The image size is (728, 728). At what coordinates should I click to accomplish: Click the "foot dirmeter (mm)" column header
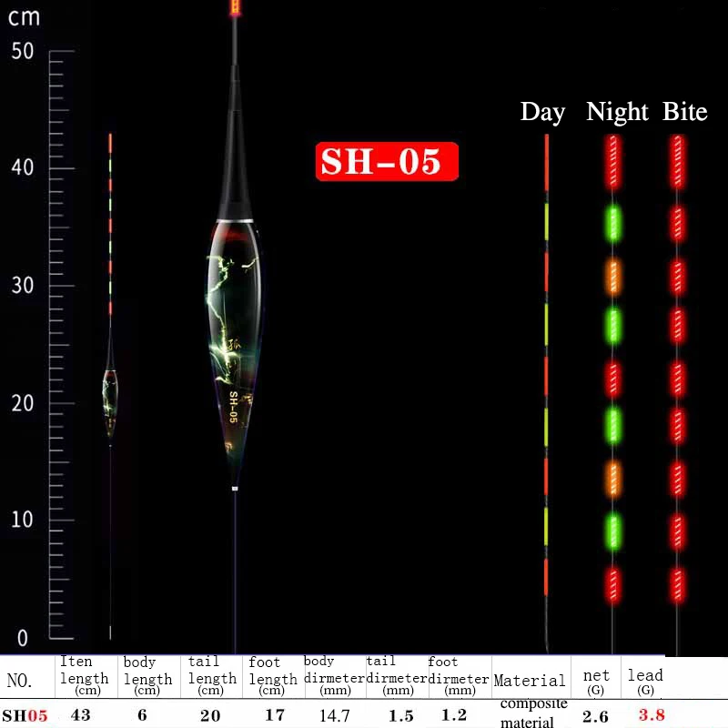(x=459, y=676)
